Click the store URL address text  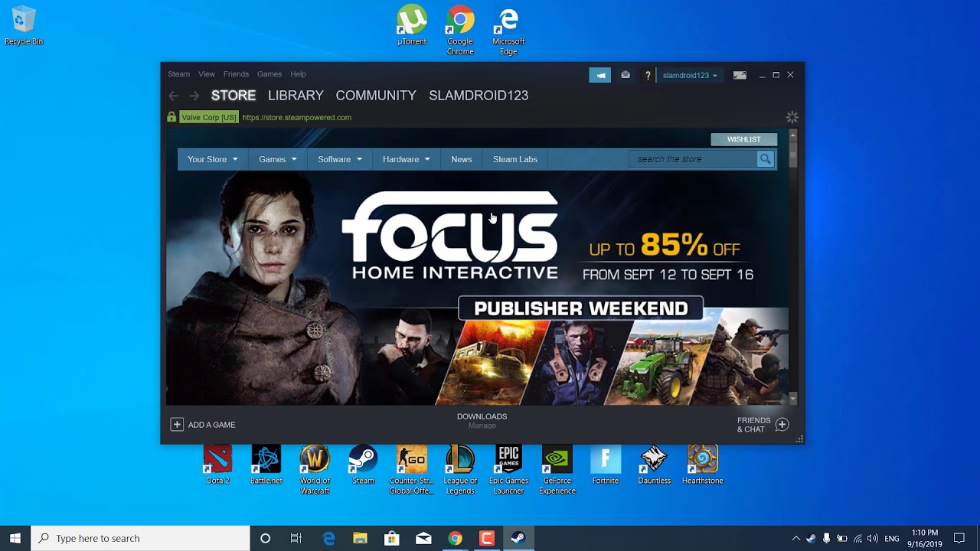click(297, 117)
